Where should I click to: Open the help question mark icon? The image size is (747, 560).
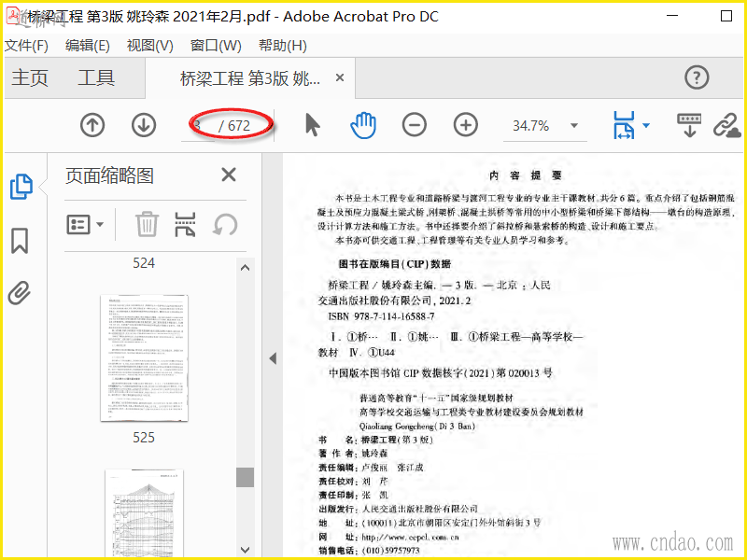pos(697,77)
